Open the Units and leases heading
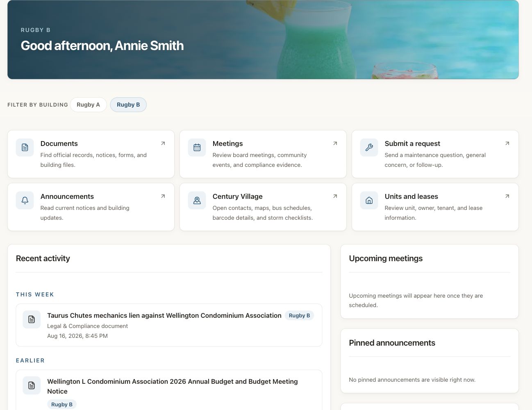Viewport: 532px width, 410px height. [x=411, y=196]
